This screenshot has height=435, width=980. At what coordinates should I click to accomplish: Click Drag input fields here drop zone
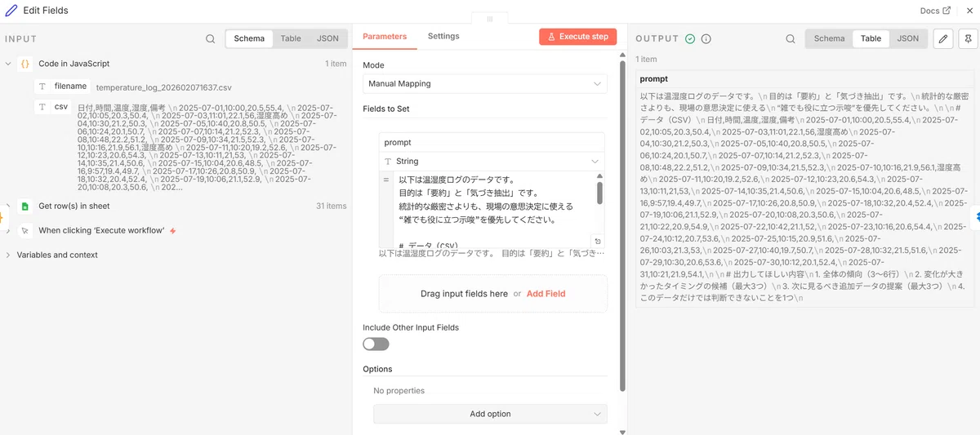493,294
